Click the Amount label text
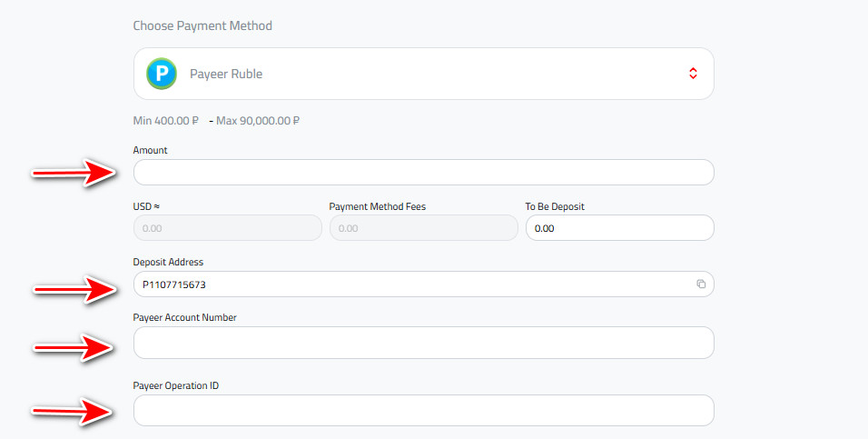The width and height of the screenshot is (868, 439). (150, 150)
